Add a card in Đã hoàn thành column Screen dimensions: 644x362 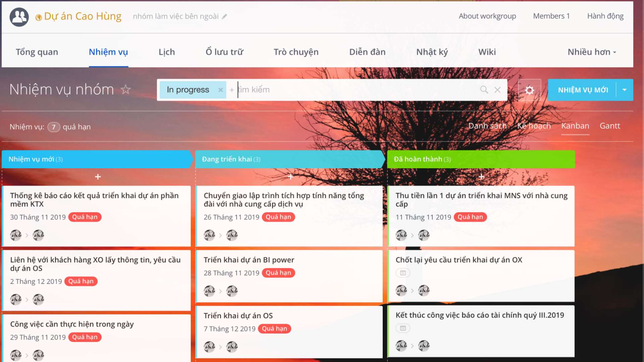click(x=481, y=177)
